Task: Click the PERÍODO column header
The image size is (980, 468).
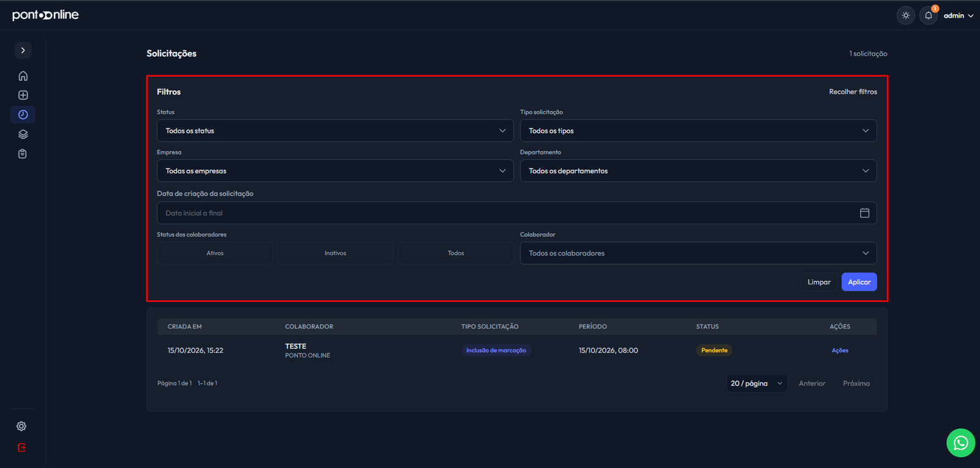Action: click(593, 326)
